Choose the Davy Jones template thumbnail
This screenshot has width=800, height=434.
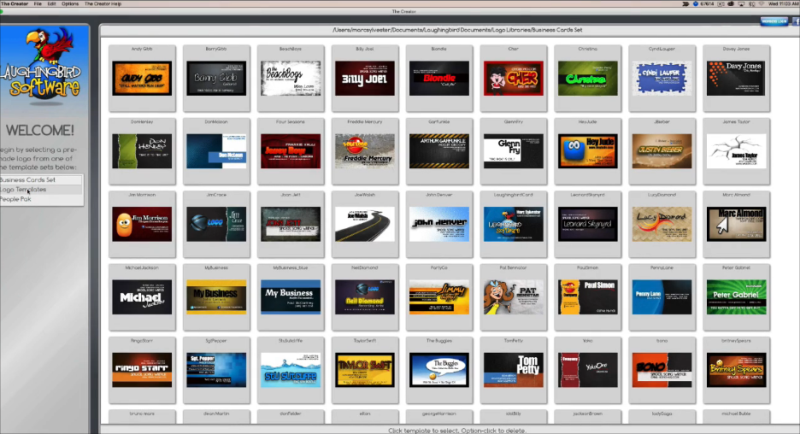point(736,77)
